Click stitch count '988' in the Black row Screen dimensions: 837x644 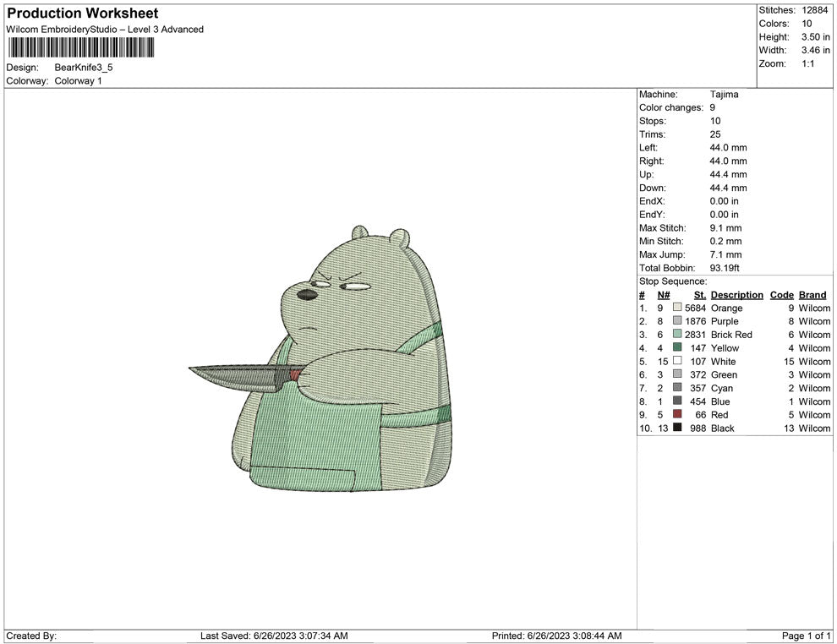point(697,428)
